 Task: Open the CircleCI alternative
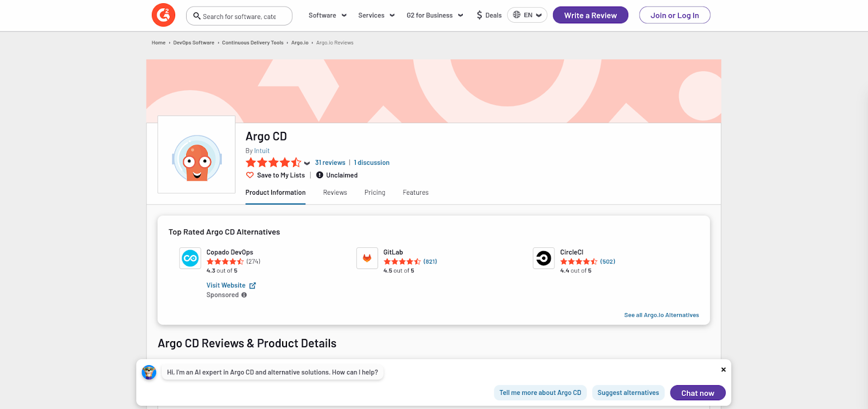pos(571,252)
